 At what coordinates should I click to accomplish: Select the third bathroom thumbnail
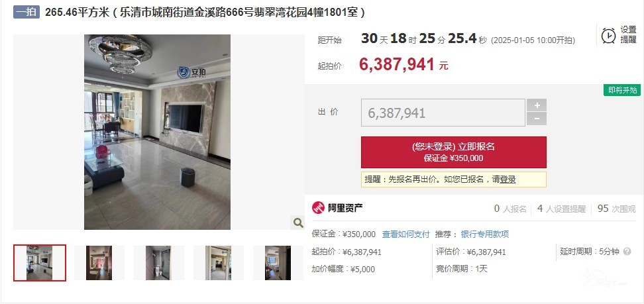[x=158, y=263]
